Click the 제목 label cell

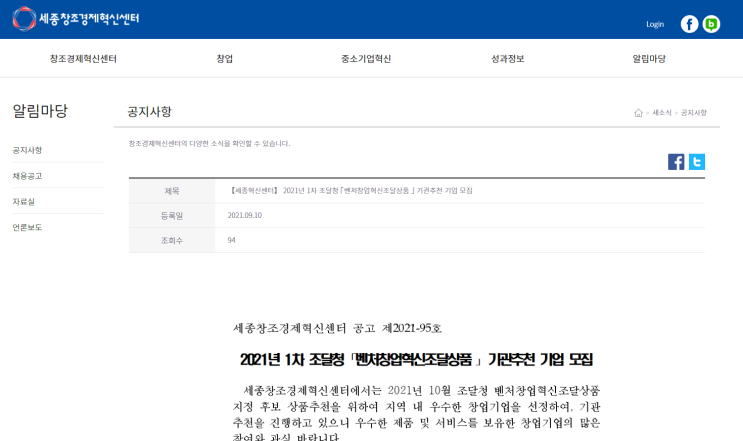coord(172,191)
